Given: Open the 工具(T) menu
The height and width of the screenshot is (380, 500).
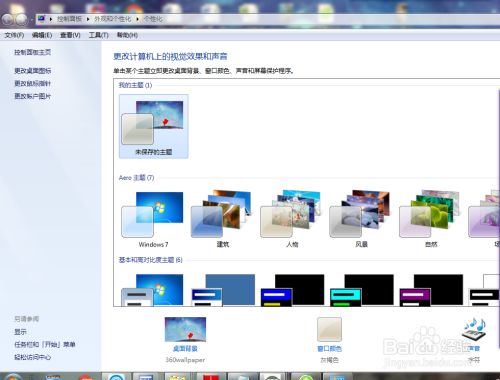Looking at the screenshot, I should coord(99,35).
